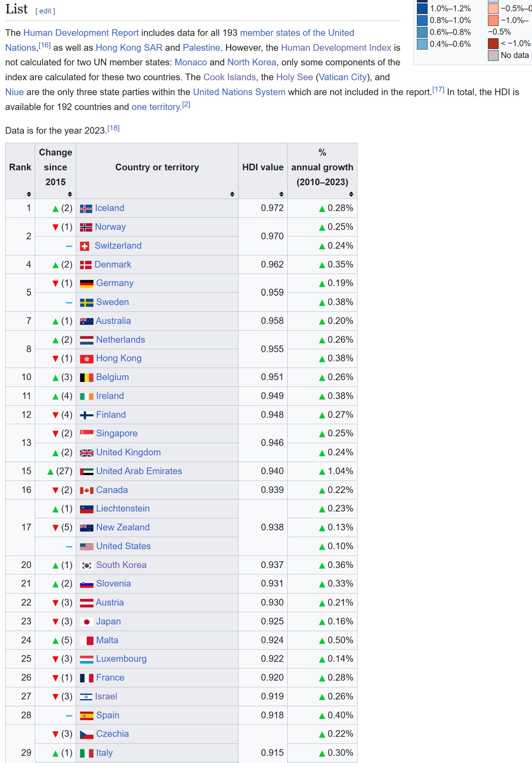Image resolution: width=532 pixels, height=763 pixels.
Task: Open the Vatican City link
Action: point(343,77)
